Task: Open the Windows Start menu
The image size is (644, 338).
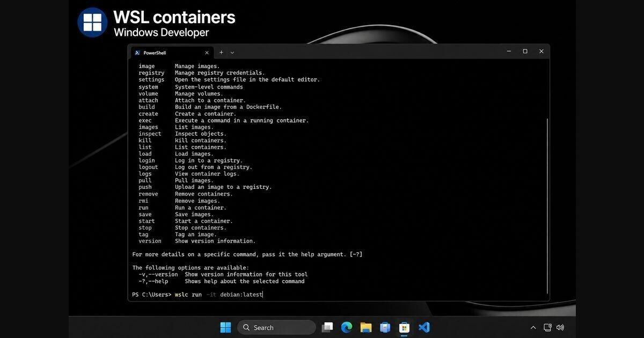Action: coord(225,327)
